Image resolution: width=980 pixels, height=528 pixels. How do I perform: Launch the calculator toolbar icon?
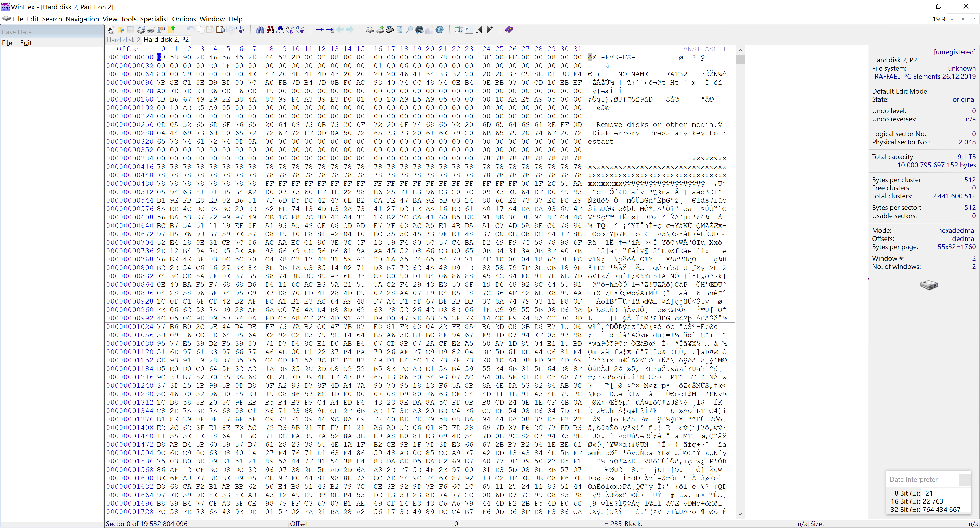(399, 30)
